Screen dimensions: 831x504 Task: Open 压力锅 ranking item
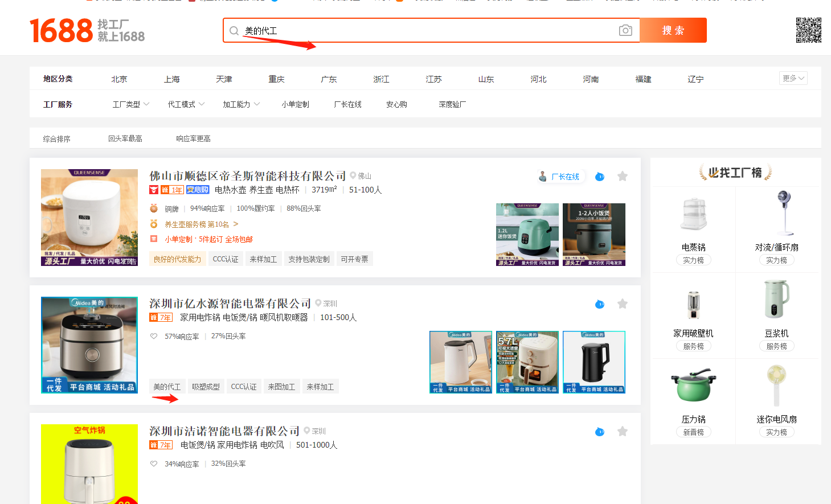pos(694,401)
